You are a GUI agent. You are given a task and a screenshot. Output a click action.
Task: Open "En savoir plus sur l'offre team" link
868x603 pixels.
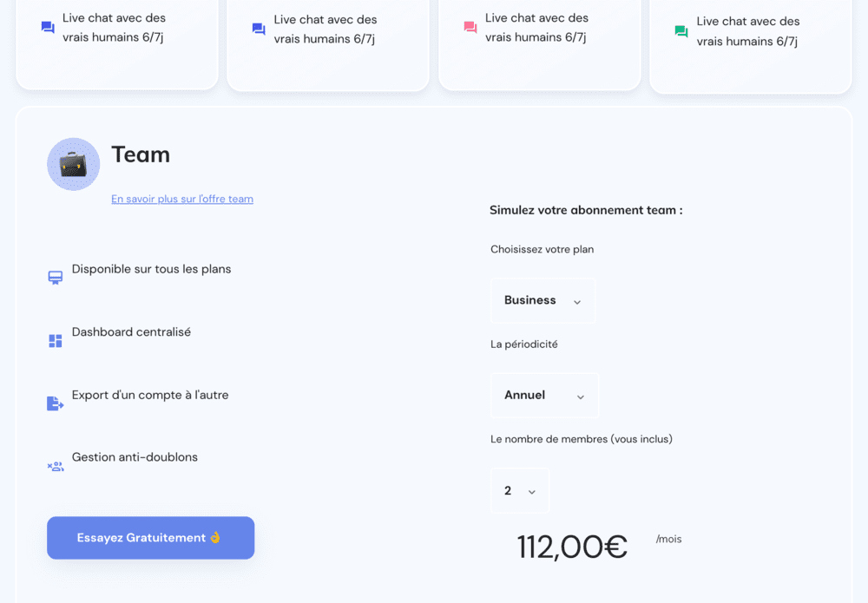[x=182, y=199]
